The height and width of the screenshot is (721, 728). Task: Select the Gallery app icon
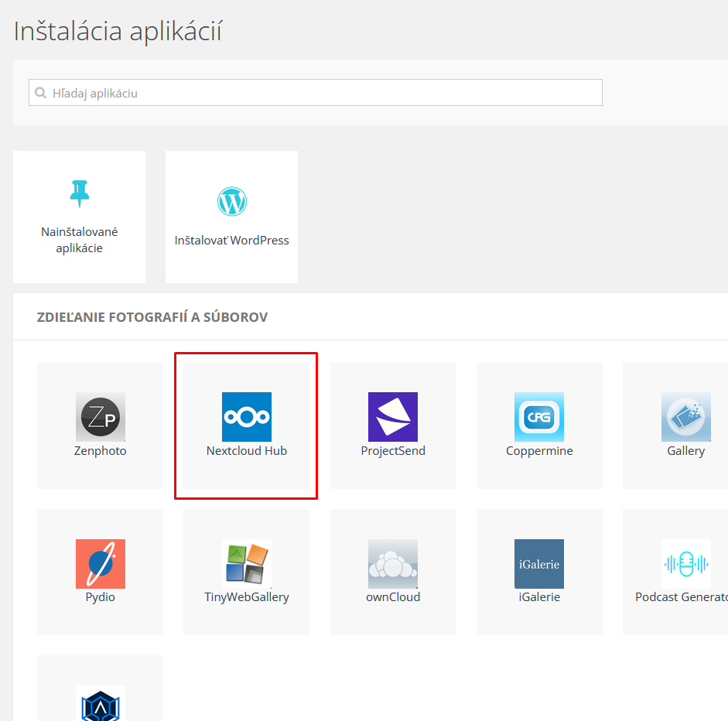point(685,417)
